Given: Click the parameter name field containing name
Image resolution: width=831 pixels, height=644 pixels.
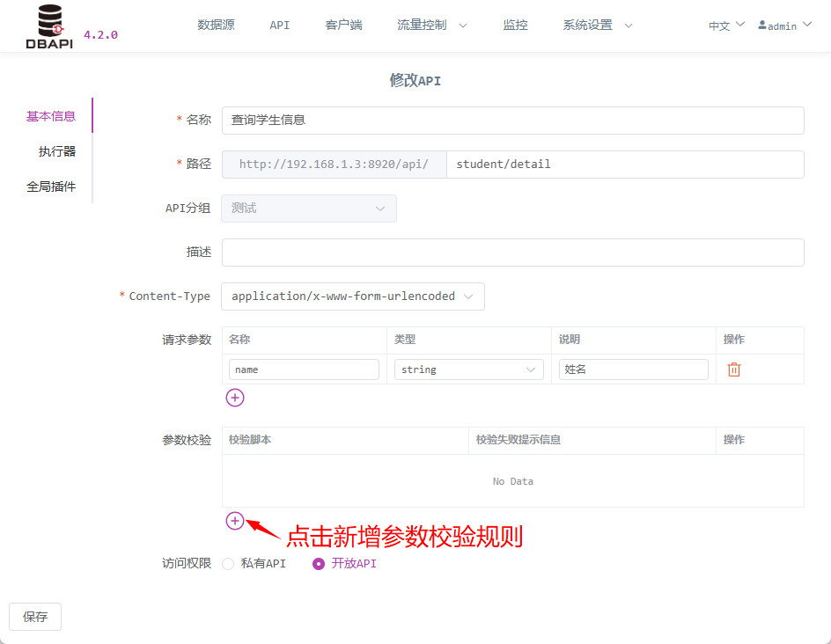Looking at the screenshot, I should (x=305, y=370).
